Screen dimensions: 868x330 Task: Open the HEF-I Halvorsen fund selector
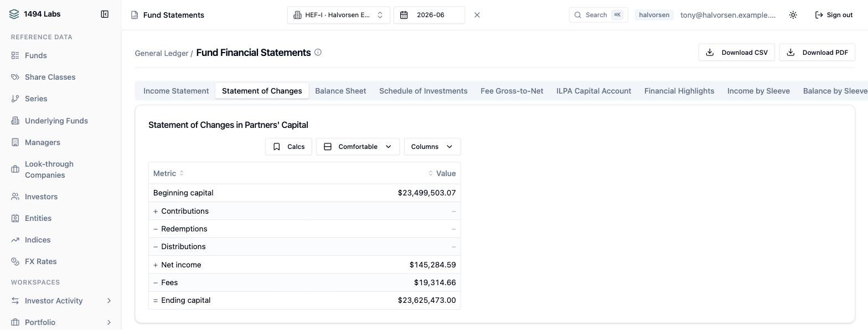click(x=339, y=15)
